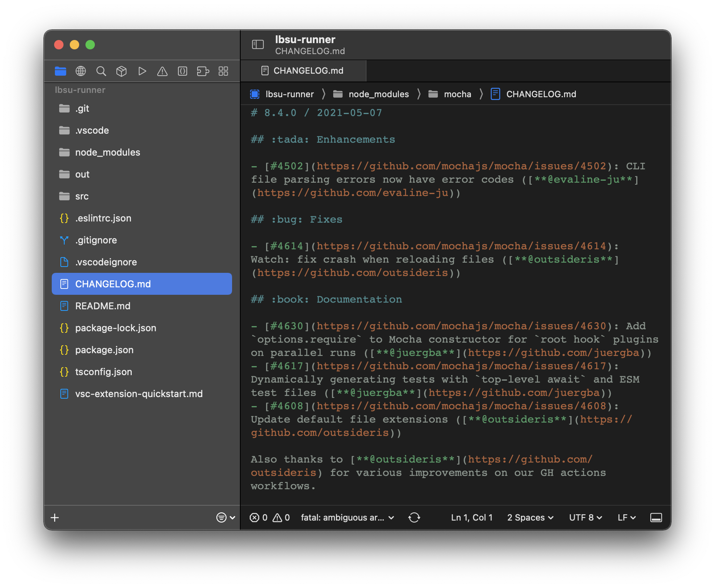Open .gitignore in the file tree

point(142,240)
